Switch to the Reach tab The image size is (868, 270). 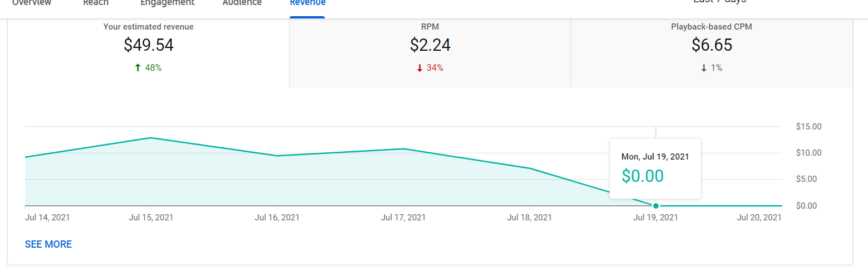coord(96,3)
